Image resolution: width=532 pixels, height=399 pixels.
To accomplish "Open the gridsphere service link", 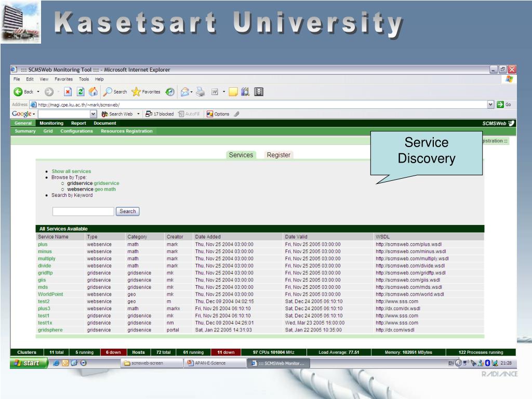I will (x=50, y=330).
